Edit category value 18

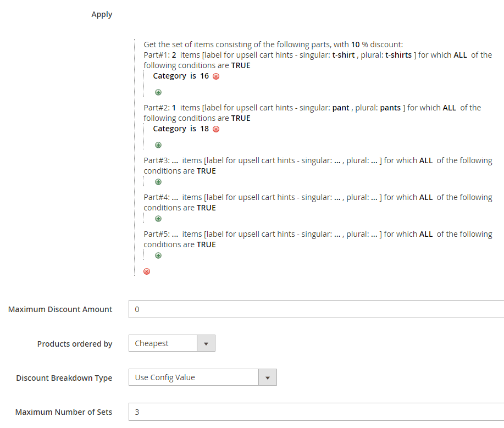(x=204, y=129)
